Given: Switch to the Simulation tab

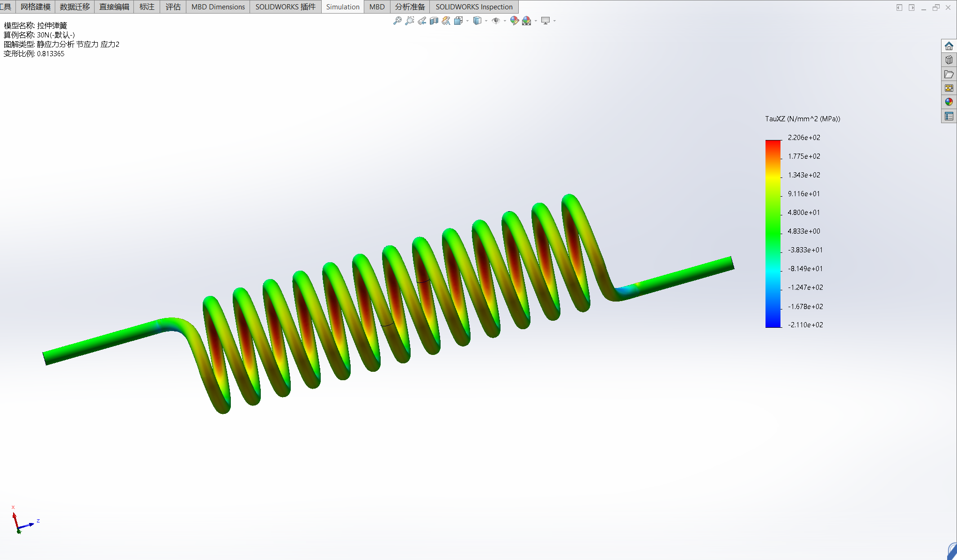Looking at the screenshot, I should 343,7.
